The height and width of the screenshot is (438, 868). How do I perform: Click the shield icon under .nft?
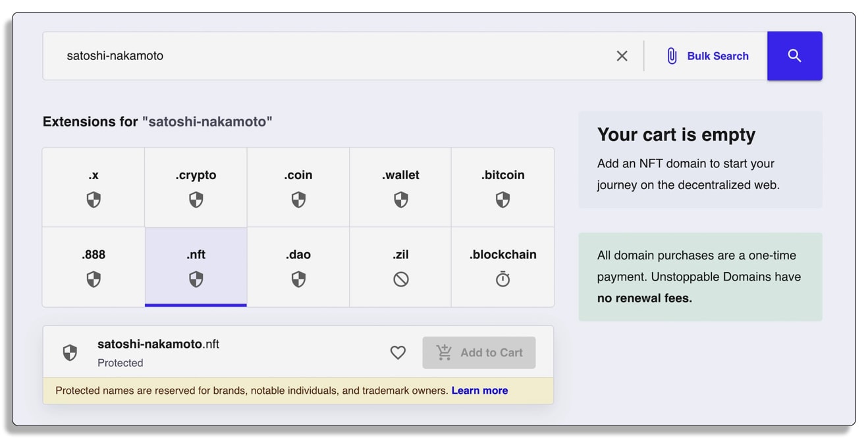click(x=196, y=280)
